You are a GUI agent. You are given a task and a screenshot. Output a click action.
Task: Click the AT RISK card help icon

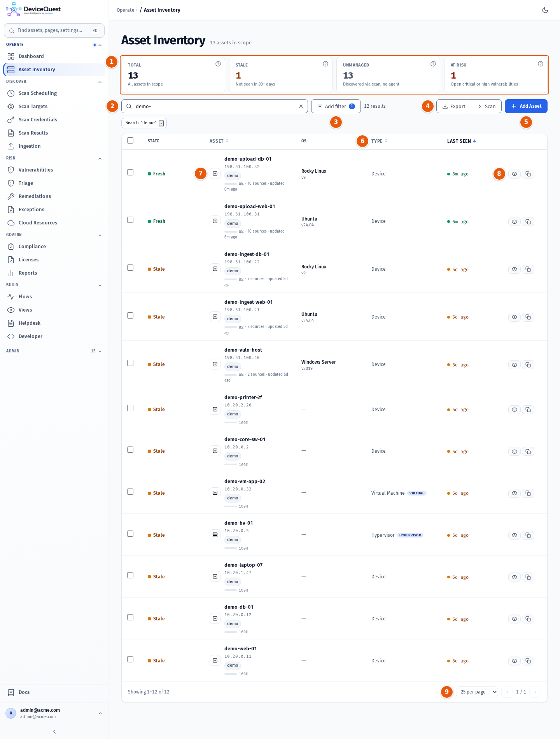(541, 64)
